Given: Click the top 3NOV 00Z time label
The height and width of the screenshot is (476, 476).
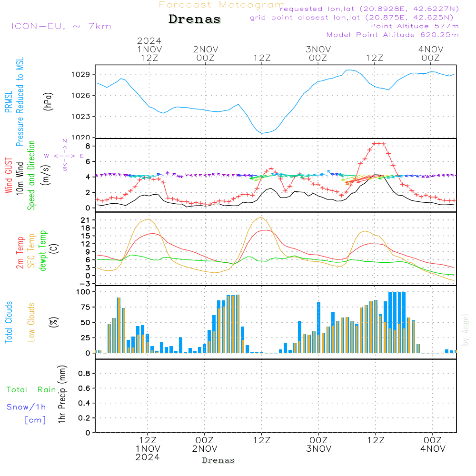Looking at the screenshot, I should [318, 53].
